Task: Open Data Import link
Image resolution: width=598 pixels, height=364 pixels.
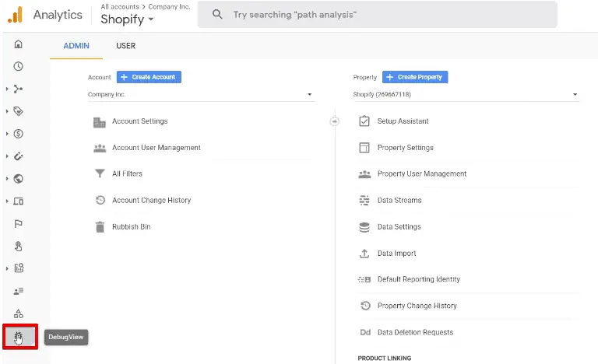Action: tap(396, 254)
